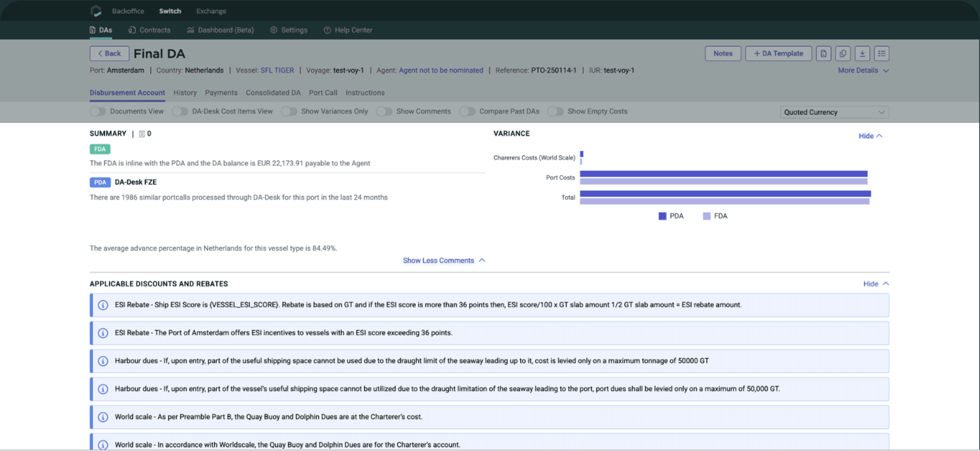Turn on Compare Past DAs switch
The height and width of the screenshot is (451, 980).
tap(467, 111)
